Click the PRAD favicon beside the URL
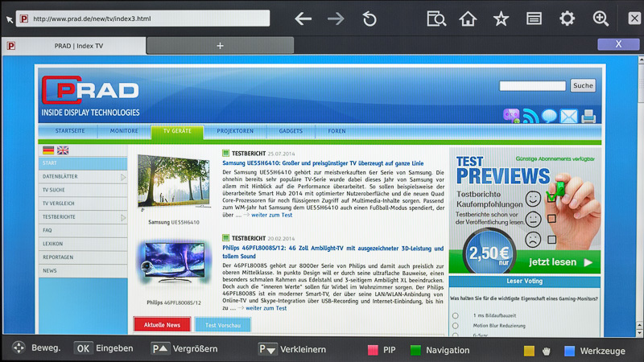644x362 pixels. click(x=24, y=19)
